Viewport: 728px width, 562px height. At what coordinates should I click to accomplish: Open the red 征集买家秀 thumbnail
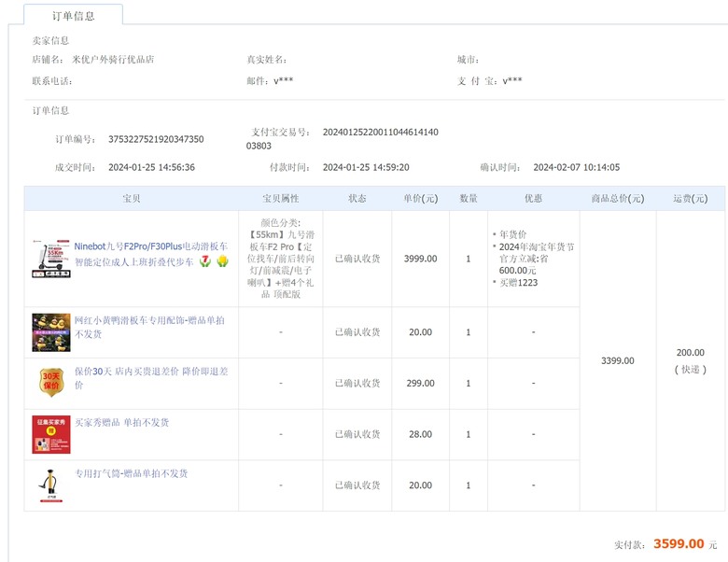[x=51, y=434]
